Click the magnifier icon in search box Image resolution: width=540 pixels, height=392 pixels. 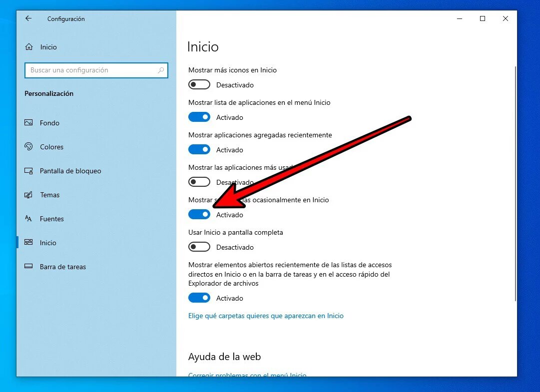tap(161, 70)
